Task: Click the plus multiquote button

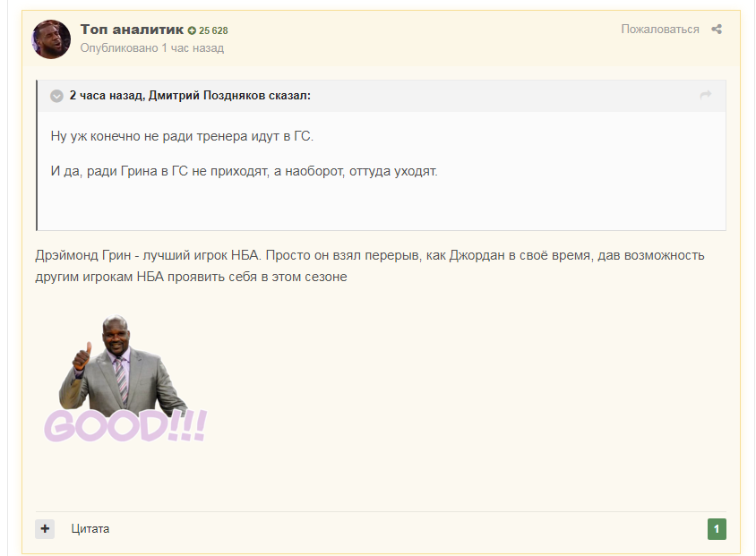Action: click(x=45, y=529)
